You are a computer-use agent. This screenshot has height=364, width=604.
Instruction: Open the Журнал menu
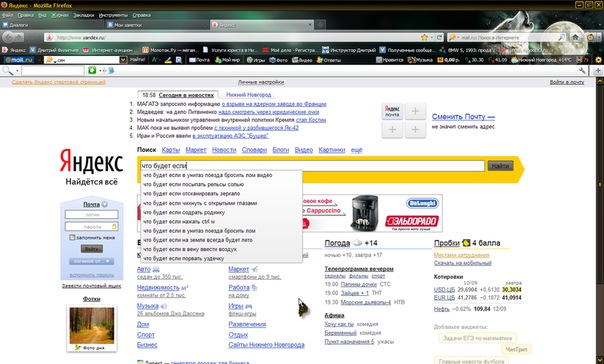click(x=60, y=15)
